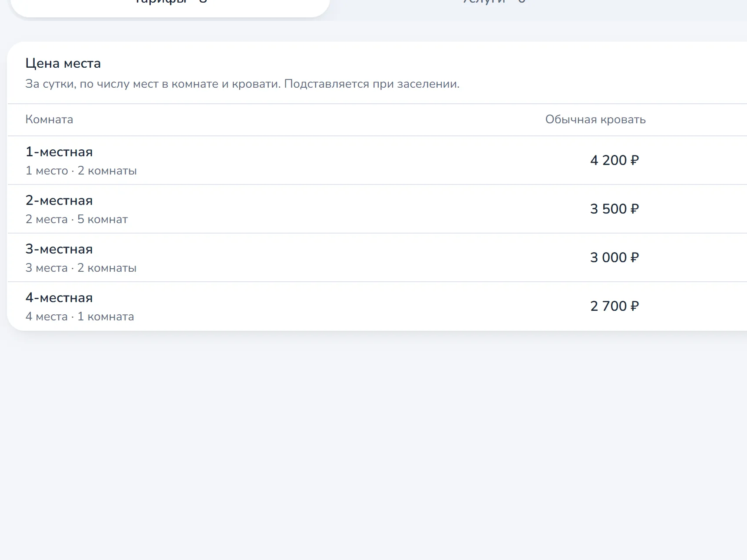The image size is (747, 560).
Task: Click the '1 место · 2 комнаты' subtitle
Action: click(x=81, y=171)
